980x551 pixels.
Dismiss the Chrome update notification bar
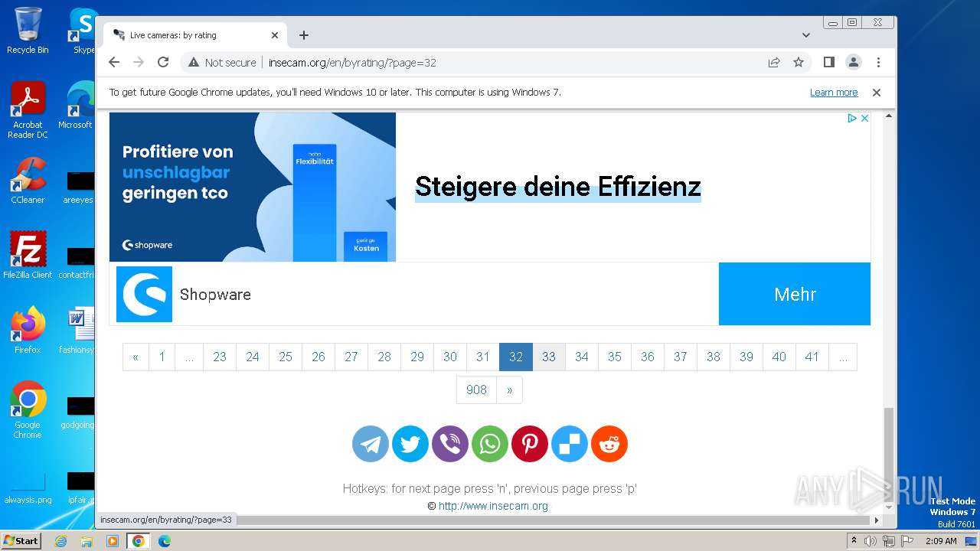877,93
